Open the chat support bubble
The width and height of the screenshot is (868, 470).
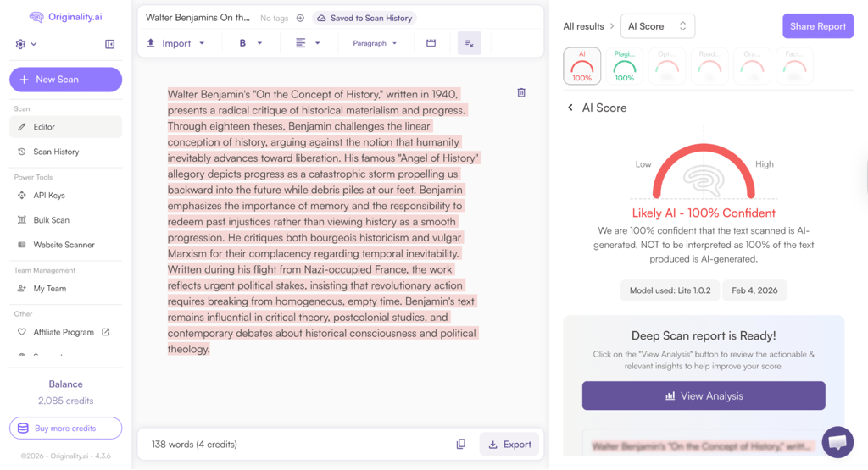click(x=837, y=442)
